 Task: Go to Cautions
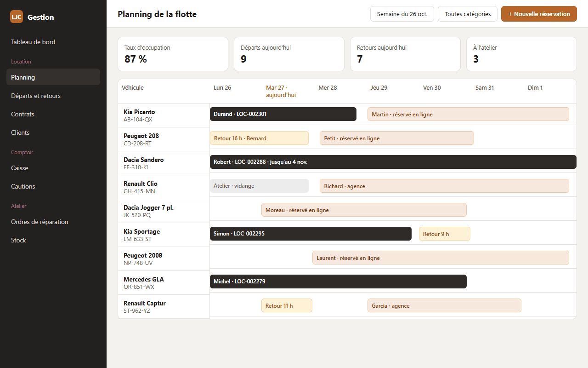click(x=53, y=186)
